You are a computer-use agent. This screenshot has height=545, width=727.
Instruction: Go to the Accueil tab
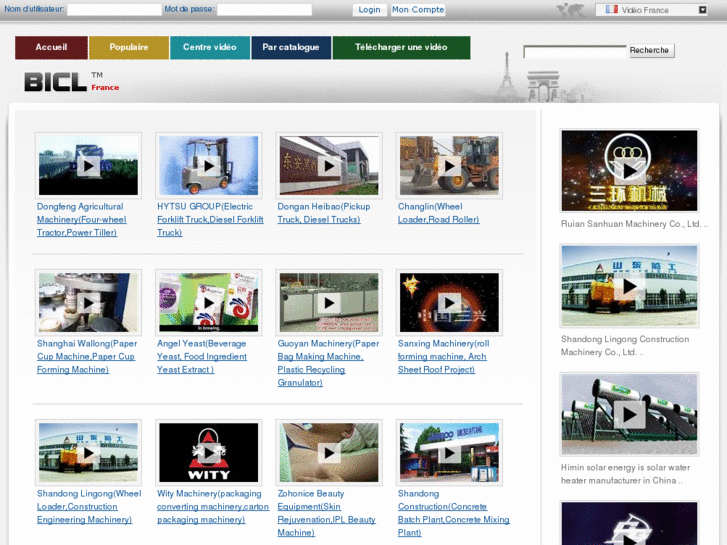[51, 47]
